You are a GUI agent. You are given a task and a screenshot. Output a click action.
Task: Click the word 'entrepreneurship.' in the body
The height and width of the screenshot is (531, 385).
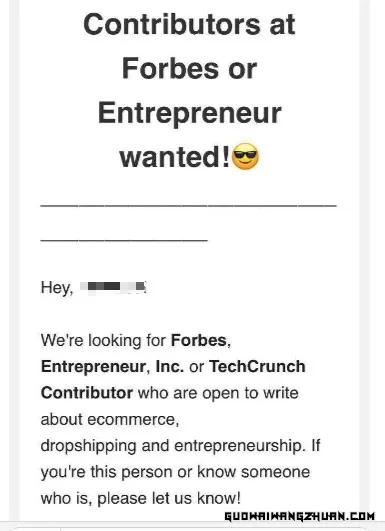click(x=240, y=446)
